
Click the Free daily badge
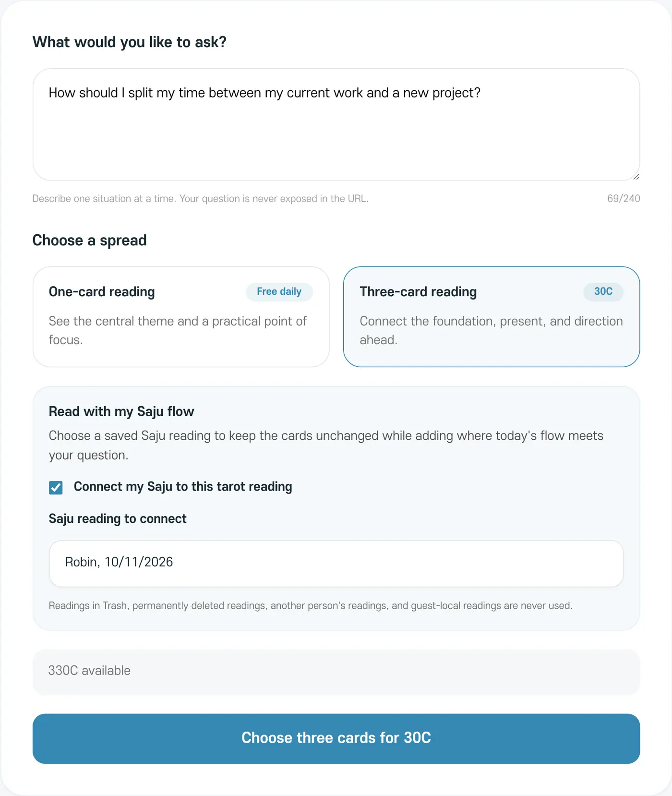279,291
